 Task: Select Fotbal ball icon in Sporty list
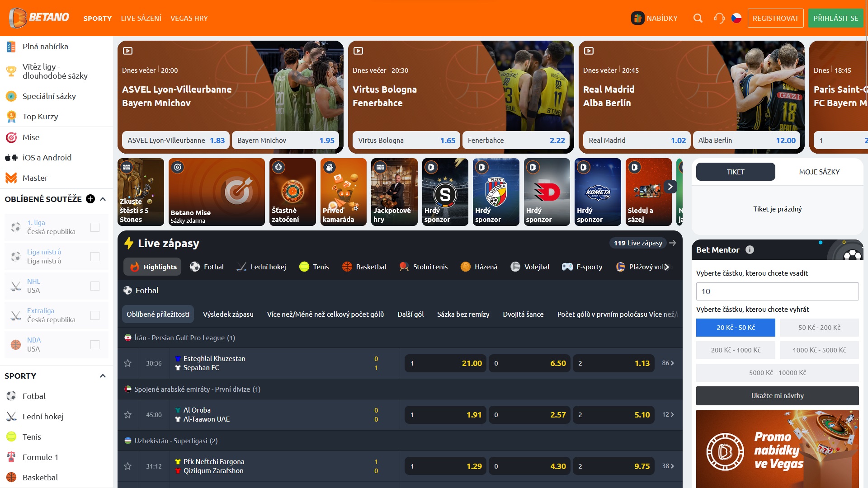click(x=11, y=396)
